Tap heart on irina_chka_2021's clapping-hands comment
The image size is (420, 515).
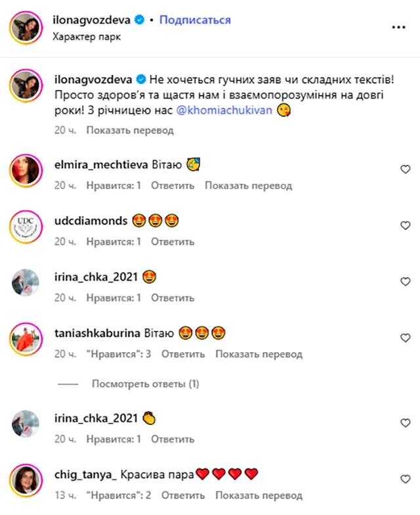pyautogui.click(x=406, y=423)
